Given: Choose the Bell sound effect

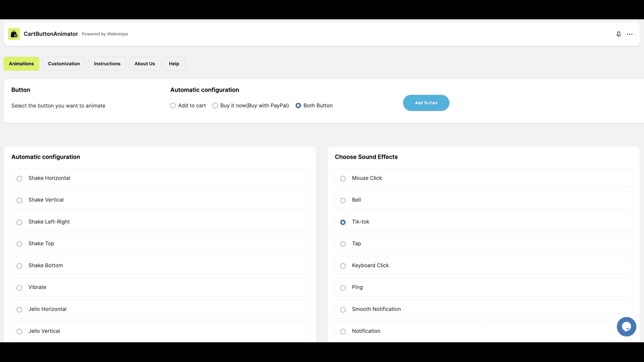Looking at the screenshot, I should point(343,200).
